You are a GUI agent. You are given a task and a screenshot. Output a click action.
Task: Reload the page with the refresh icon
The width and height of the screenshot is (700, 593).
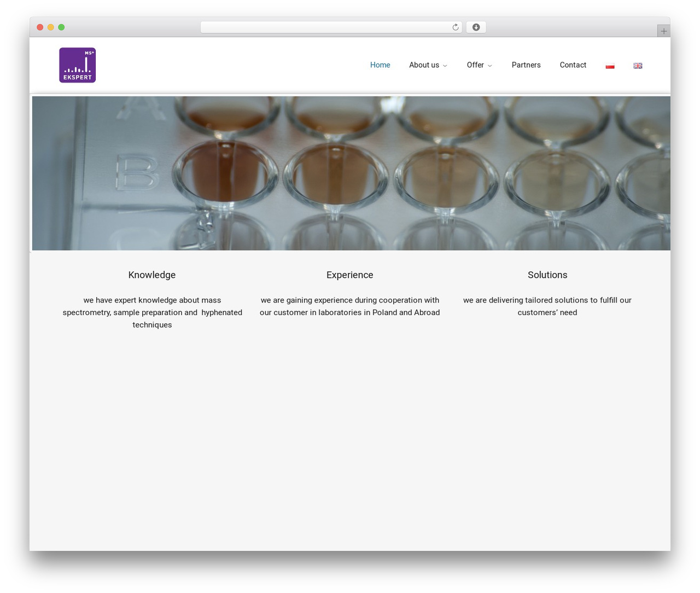[455, 27]
